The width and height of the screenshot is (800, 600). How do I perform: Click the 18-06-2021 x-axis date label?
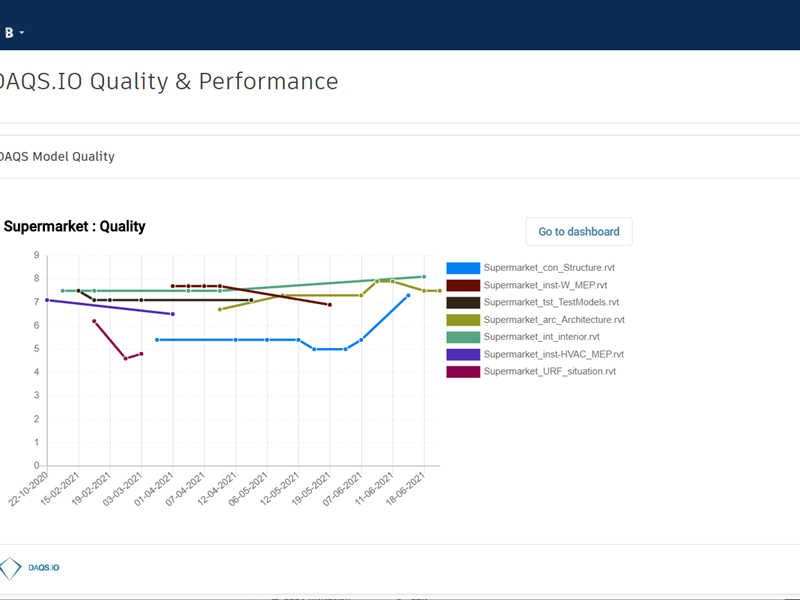pyautogui.click(x=405, y=489)
